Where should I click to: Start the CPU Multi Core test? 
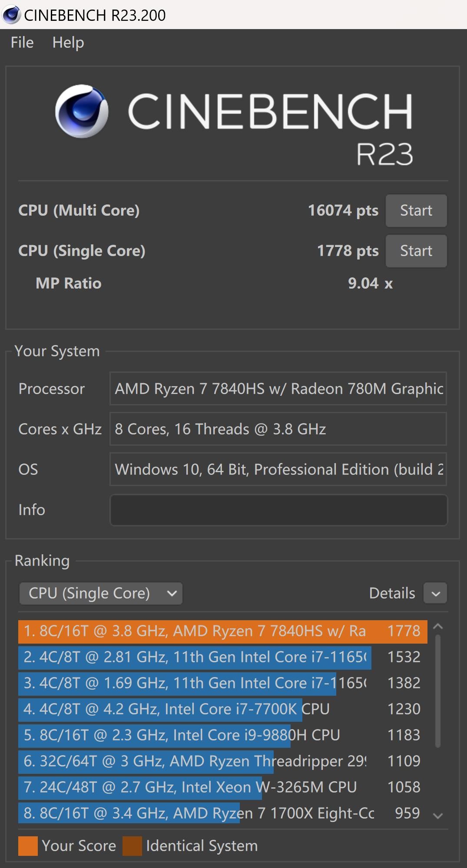pos(416,210)
